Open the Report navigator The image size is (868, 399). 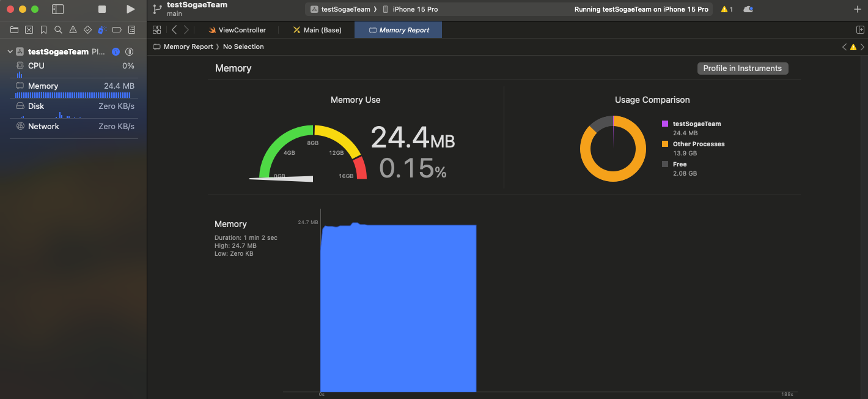131,29
